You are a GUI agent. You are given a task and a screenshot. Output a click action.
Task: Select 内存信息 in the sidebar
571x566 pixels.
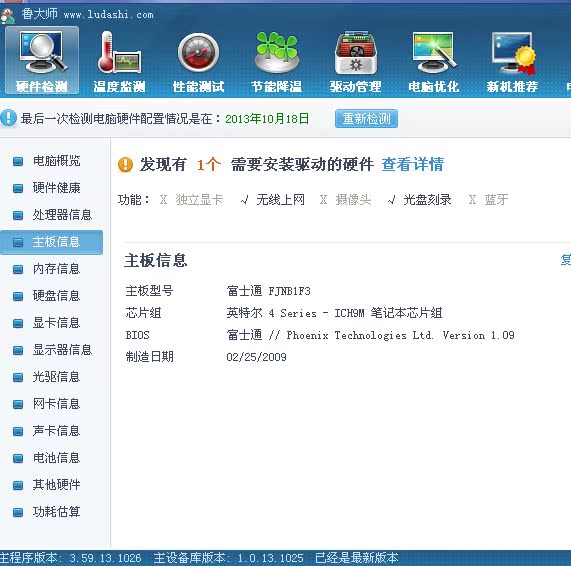point(56,269)
